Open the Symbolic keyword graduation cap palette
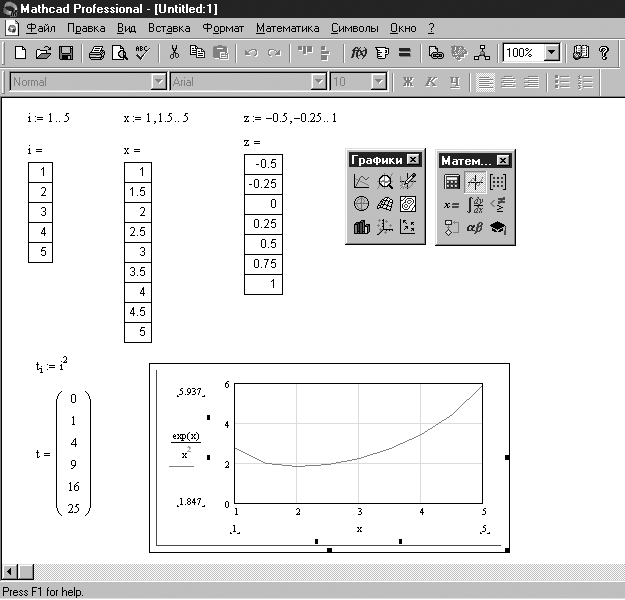The height and width of the screenshot is (600, 625). [498, 228]
